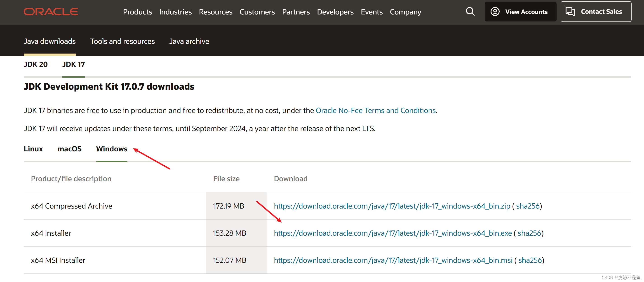
Task: Click the 'Download' column header
Action: [291, 179]
